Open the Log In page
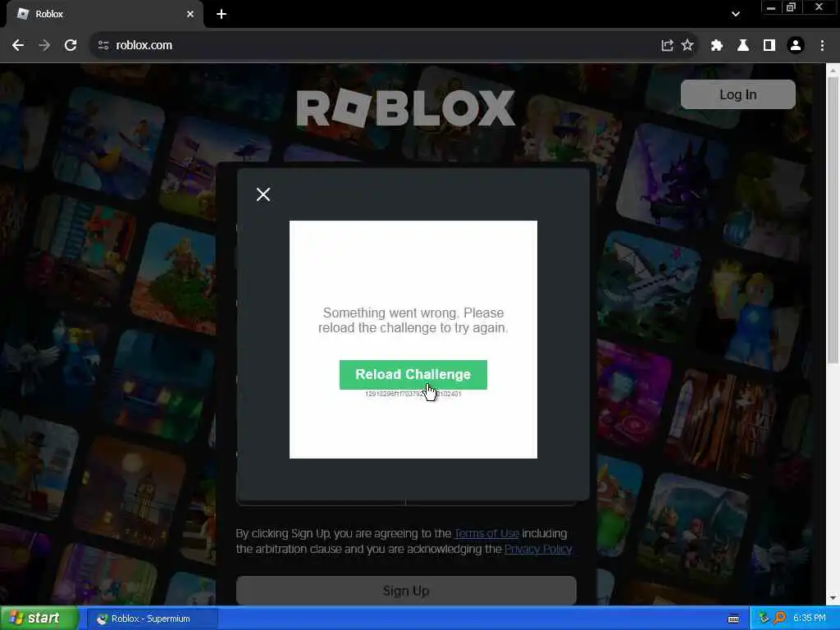The width and height of the screenshot is (840, 630). [737, 94]
